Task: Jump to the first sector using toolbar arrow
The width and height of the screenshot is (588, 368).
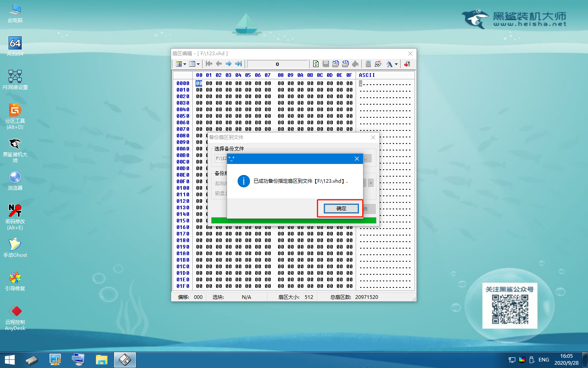Action: [x=209, y=64]
